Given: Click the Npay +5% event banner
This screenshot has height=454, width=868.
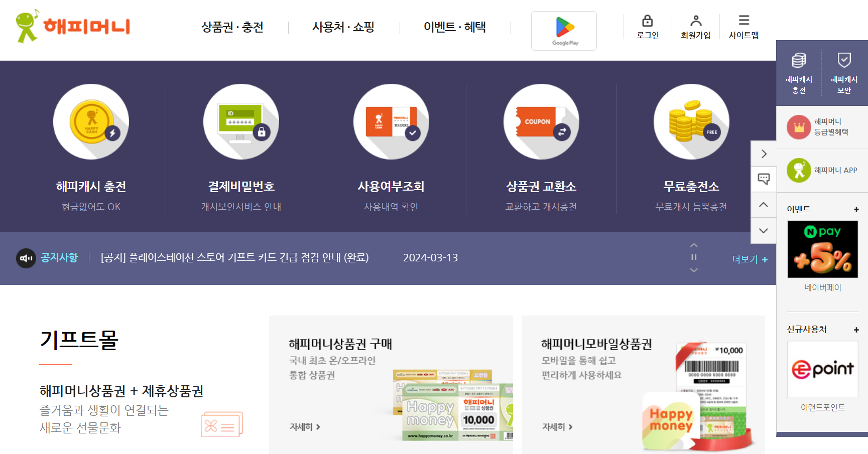Looking at the screenshot, I should click(822, 249).
